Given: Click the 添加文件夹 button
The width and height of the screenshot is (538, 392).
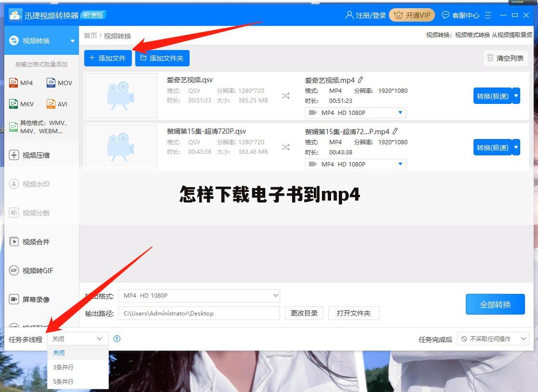Looking at the screenshot, I should click(x=162, y=58).
